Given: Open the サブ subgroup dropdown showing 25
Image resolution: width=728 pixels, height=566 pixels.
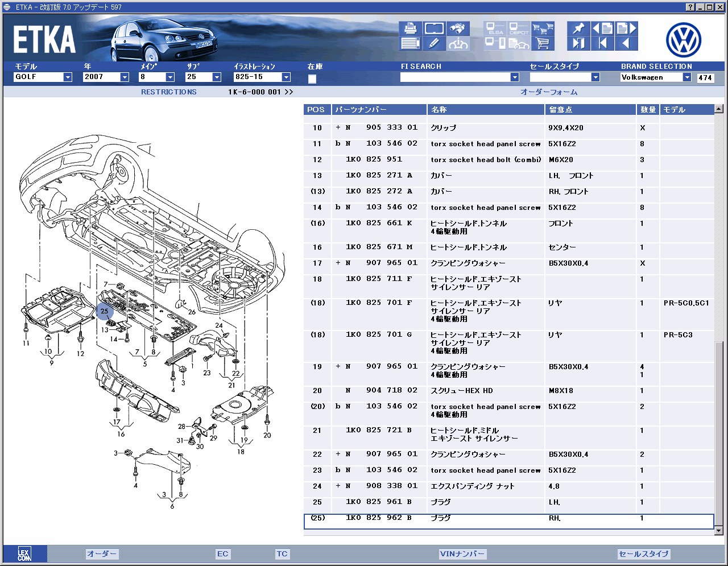Looking at the screenshot, I should pyautogui.click(x=217, y=77).
